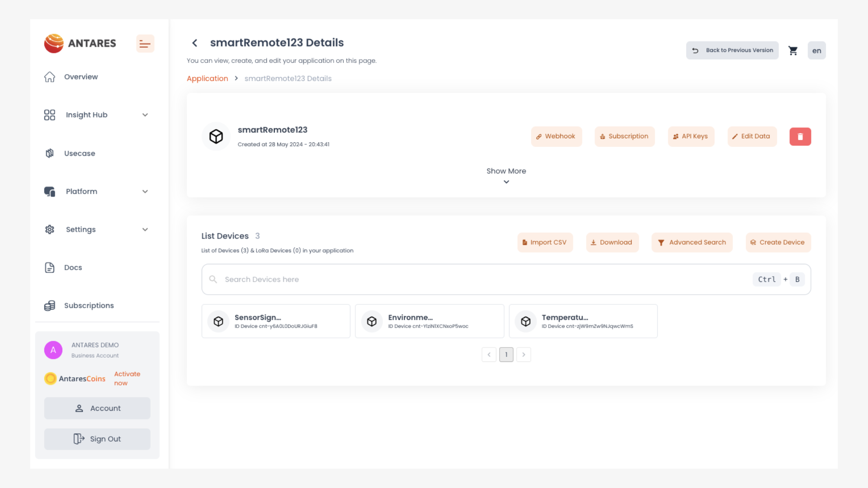Screen dimensions: 868x488
Task: Click the shopping cart icon
Action: coord(793,51)
